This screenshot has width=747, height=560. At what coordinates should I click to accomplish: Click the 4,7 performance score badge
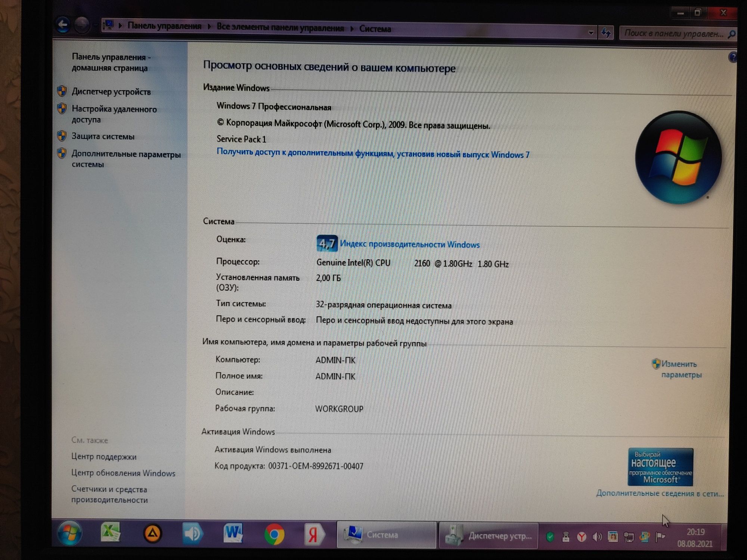click(x=327, y=243)
